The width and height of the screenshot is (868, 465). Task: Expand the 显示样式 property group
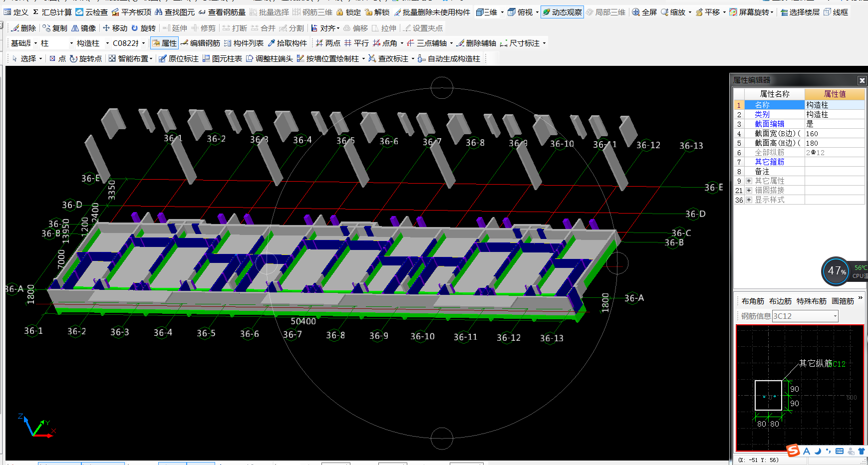pyautogui.click(x=749, y=200)
